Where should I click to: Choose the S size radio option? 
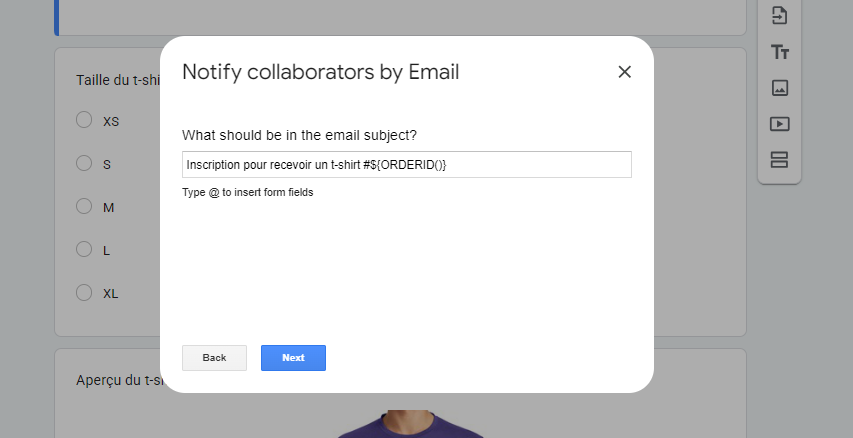84,164
